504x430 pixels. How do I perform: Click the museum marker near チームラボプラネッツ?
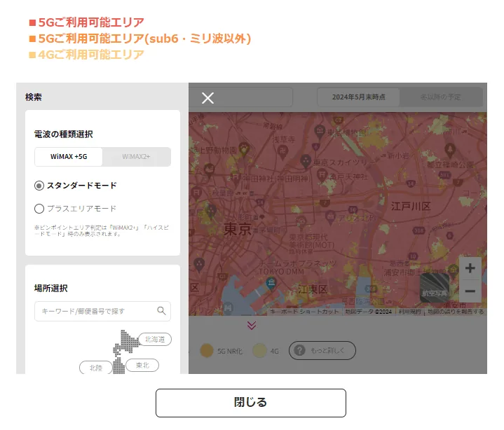click(x=271, y=283)
